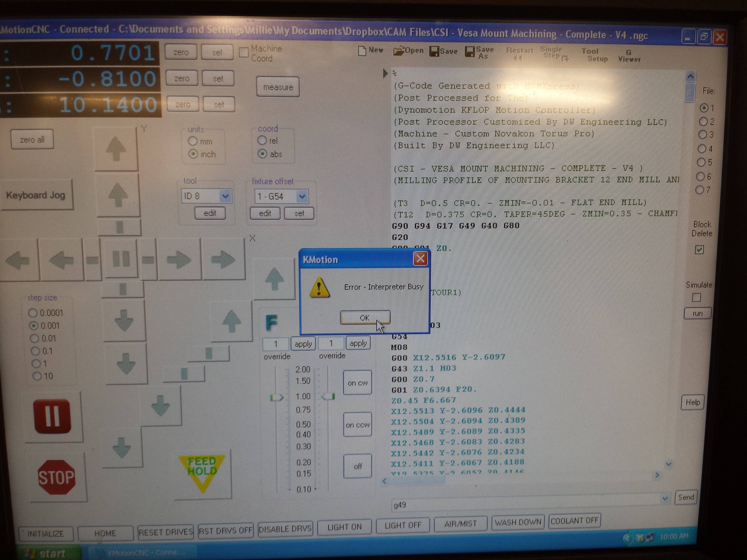Image resolution: width=747 pixels, height=560 pixels.
Task: Click the INITIALIZE button
Action: (x=46, y=534)
